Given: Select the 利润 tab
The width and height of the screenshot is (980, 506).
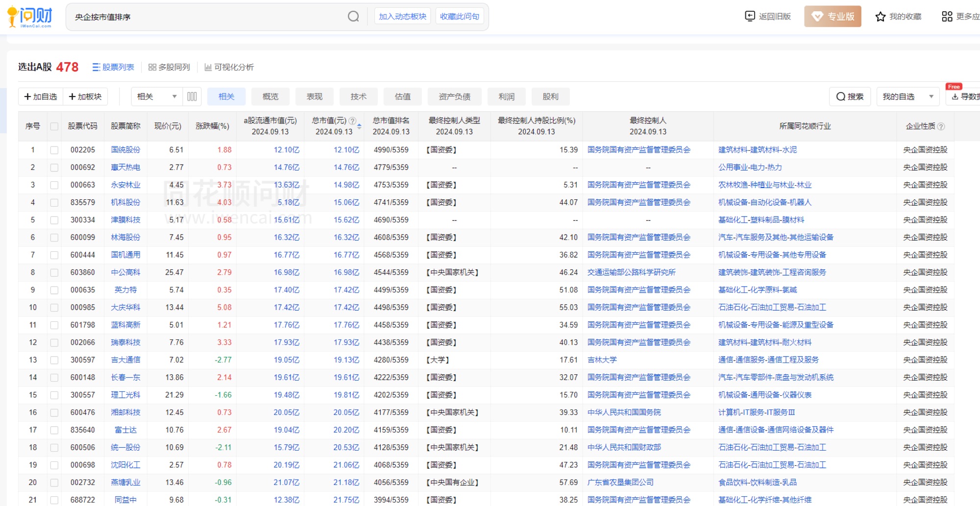Looking at the screenshot, I should [507, 96].
